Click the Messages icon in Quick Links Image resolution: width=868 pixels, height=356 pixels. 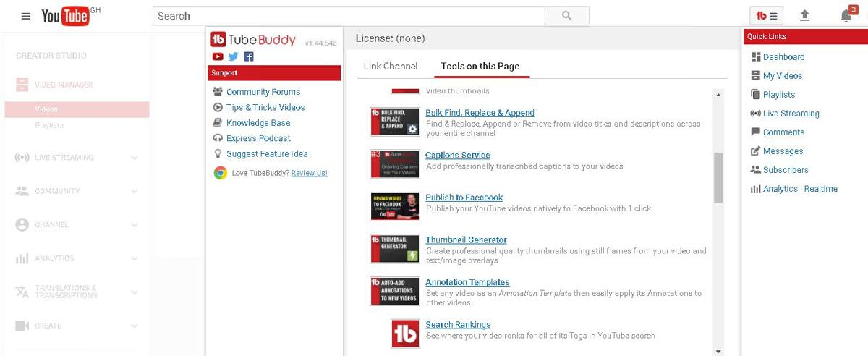tap(756, 151)
